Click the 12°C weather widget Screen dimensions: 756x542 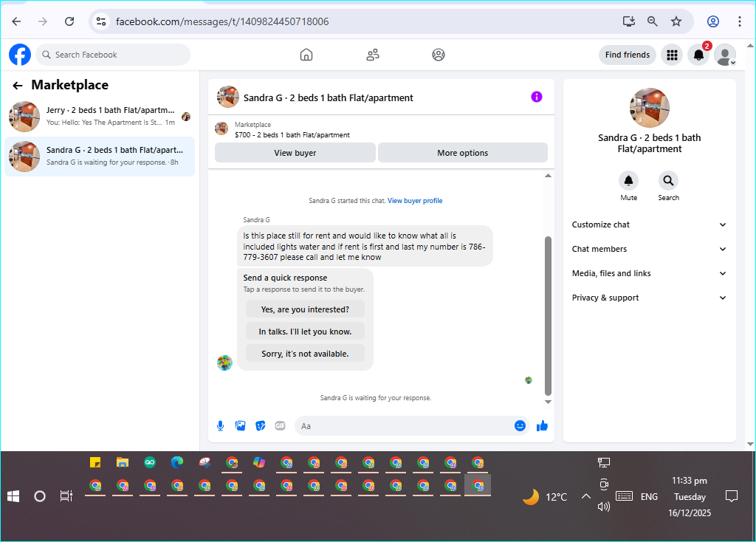[x=546, y=497]
